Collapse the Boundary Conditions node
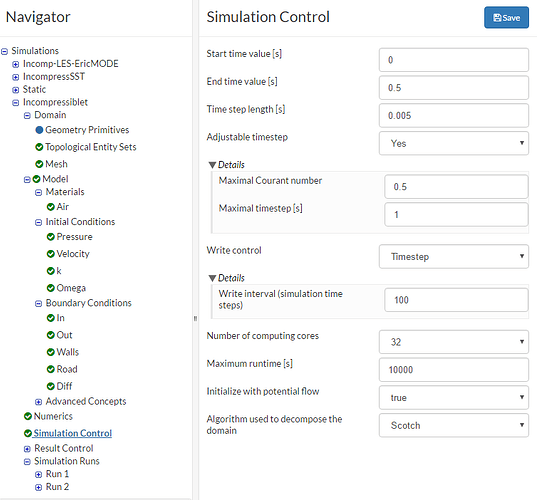Image resolution: width=537 pixels, height=500 pixels. [38, 303]
